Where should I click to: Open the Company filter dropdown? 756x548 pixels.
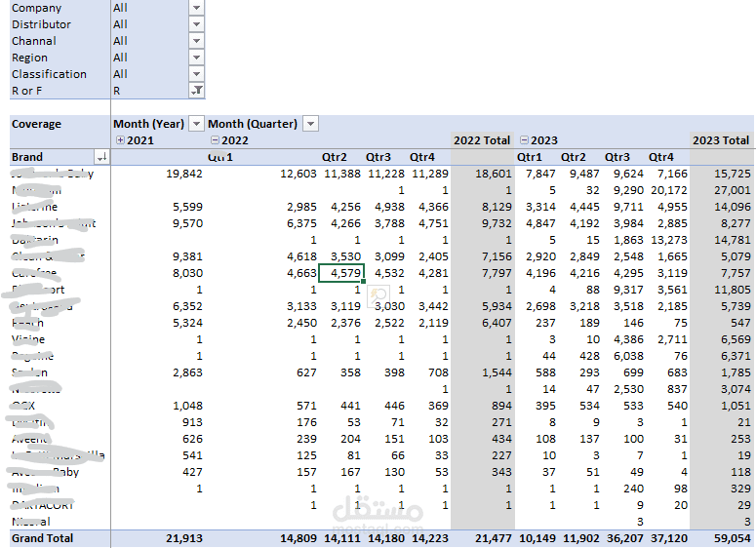click(196, 8)
